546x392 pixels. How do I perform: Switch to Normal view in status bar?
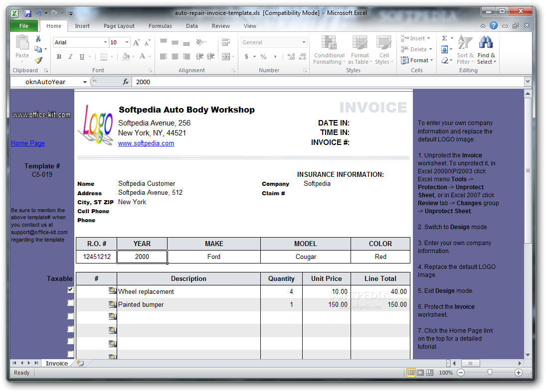[x=411, y=373]
